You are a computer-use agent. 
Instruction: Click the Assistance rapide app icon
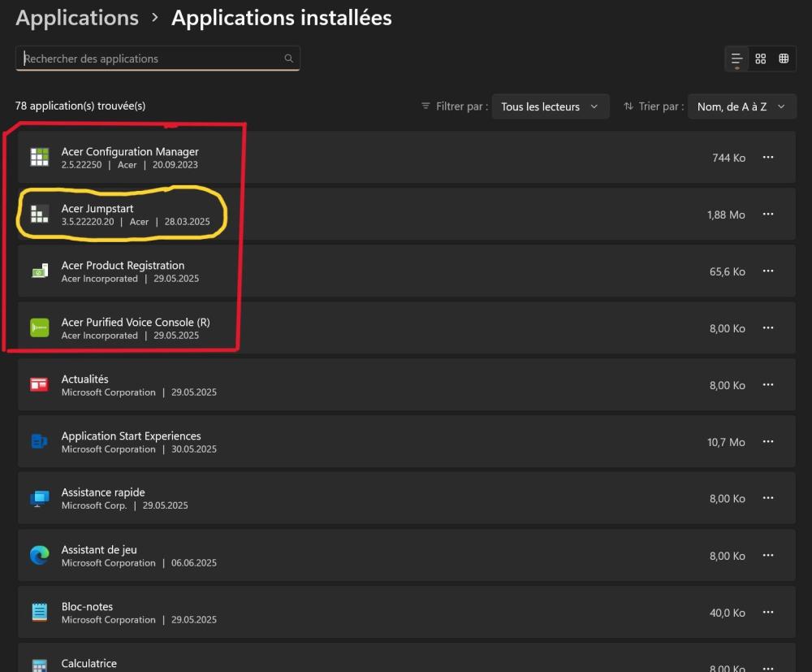tap(39, 499)
